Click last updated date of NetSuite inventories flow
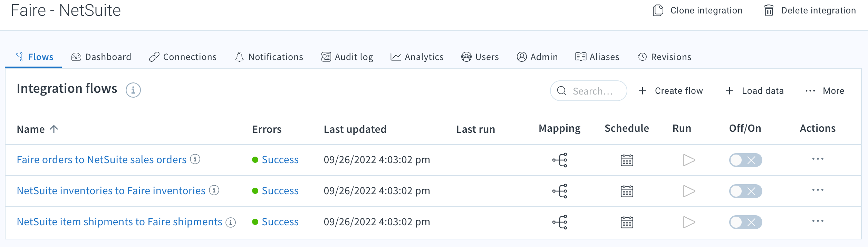 [x=377, y=191]
